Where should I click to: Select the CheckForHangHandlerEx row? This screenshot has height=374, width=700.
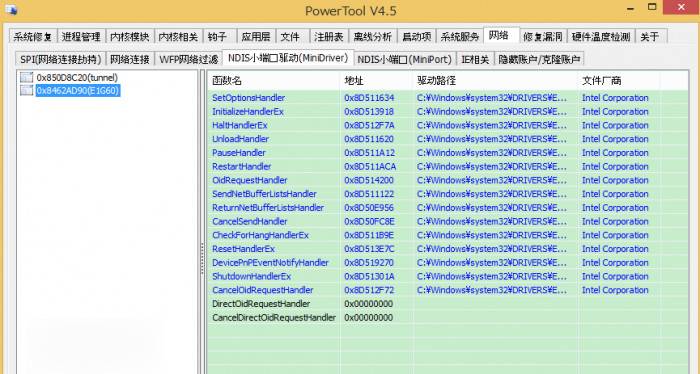point(448,235)
